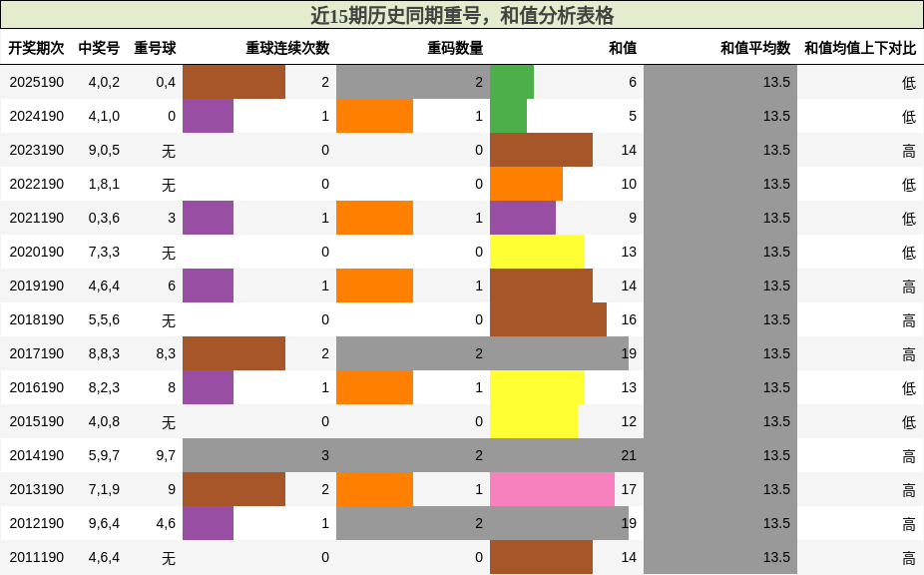Select period cell 2024190
Image resolution: width=924 pixels, height=575 pixels.
pyautogui.click(x=37, y=116)
